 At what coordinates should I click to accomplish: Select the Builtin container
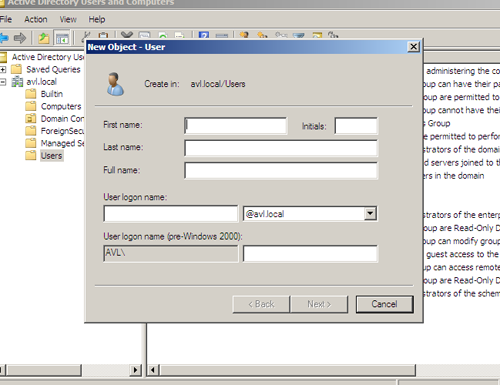point(52,94)
